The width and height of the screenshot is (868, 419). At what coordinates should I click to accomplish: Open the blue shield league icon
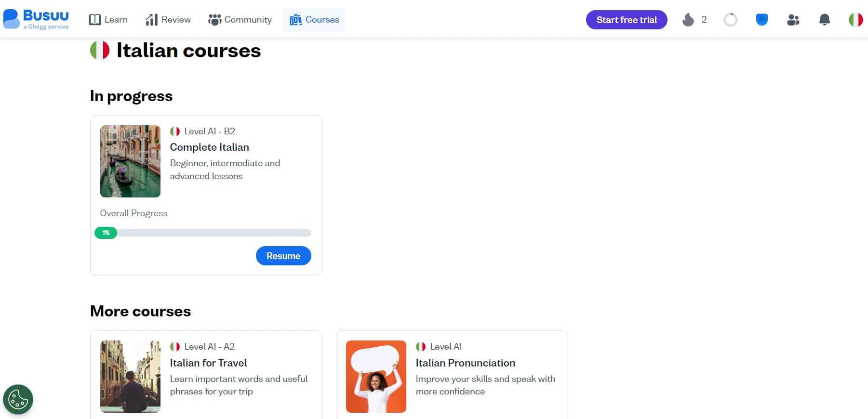pyautogui.click(x=761, y=20)
